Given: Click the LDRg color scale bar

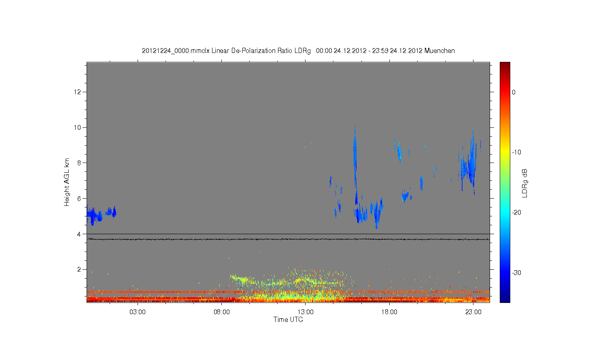Looking at the screenshot, I should click(x=505, y=182).
